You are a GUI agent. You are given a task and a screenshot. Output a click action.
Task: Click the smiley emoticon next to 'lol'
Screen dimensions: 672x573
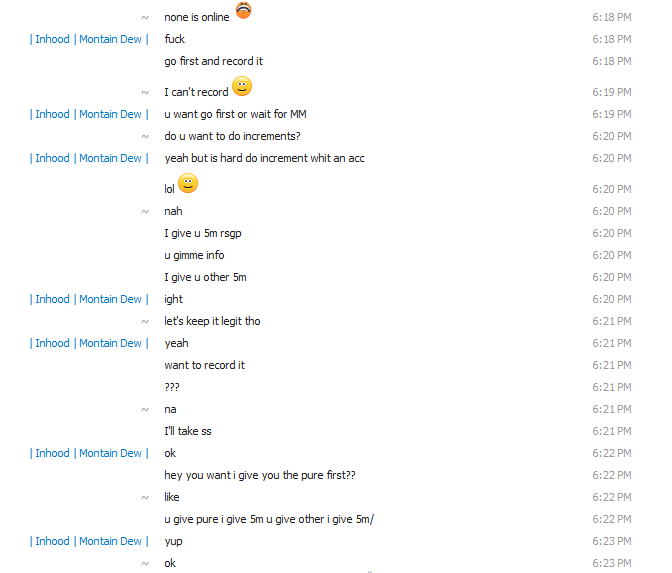click(x=188, y=183)
